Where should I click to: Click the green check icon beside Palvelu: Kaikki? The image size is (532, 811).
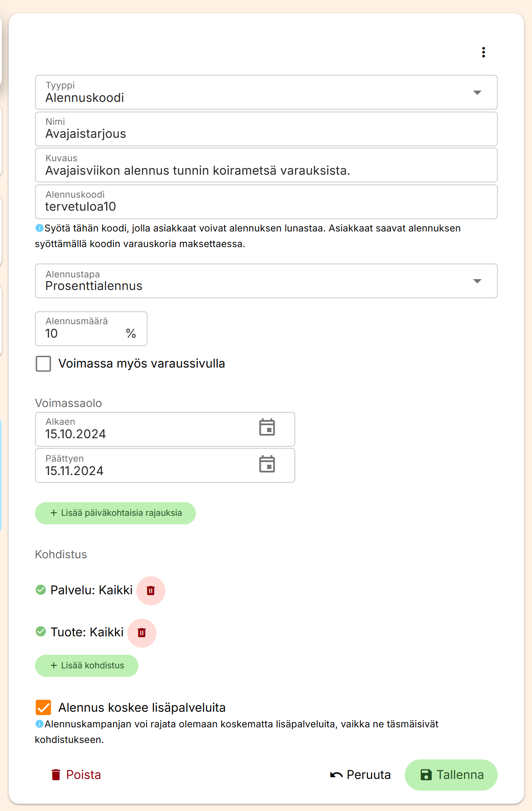[x=41, y=590]
